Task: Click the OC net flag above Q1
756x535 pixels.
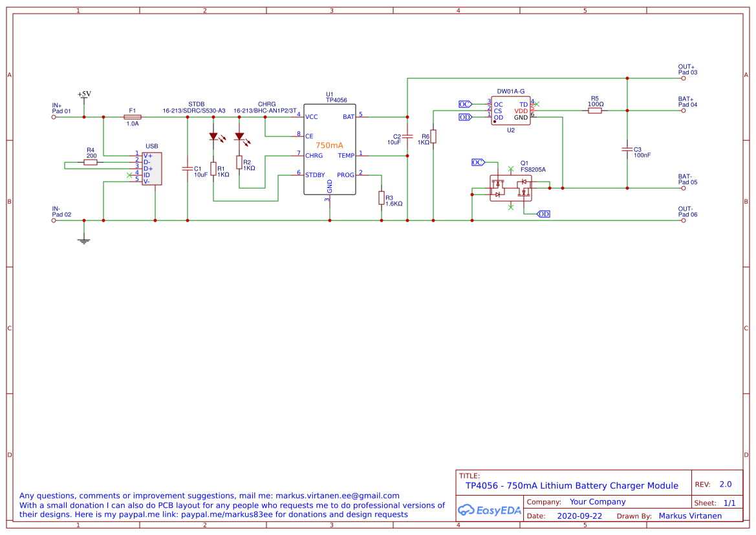Action: pyautogui.click(x=478, y=162)
